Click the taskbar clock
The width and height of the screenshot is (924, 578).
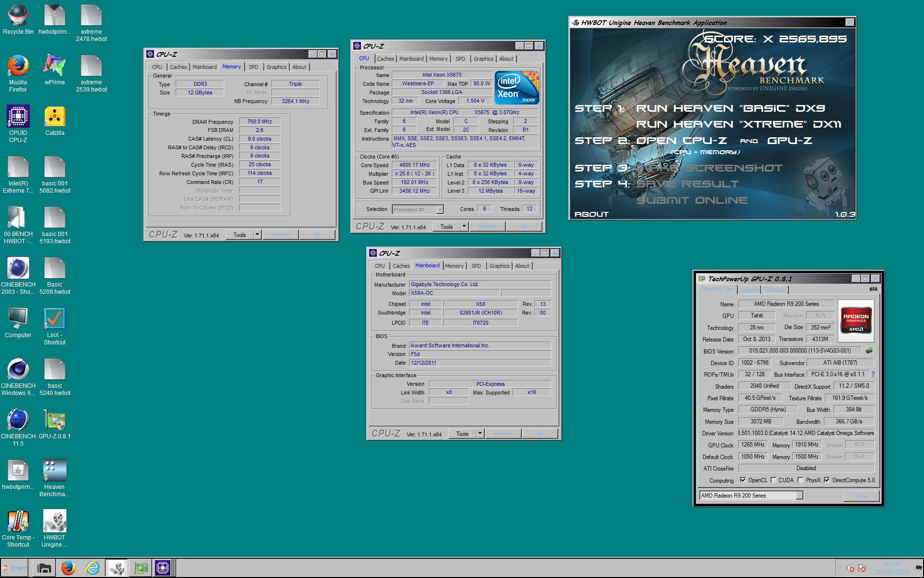click(892, 568)
